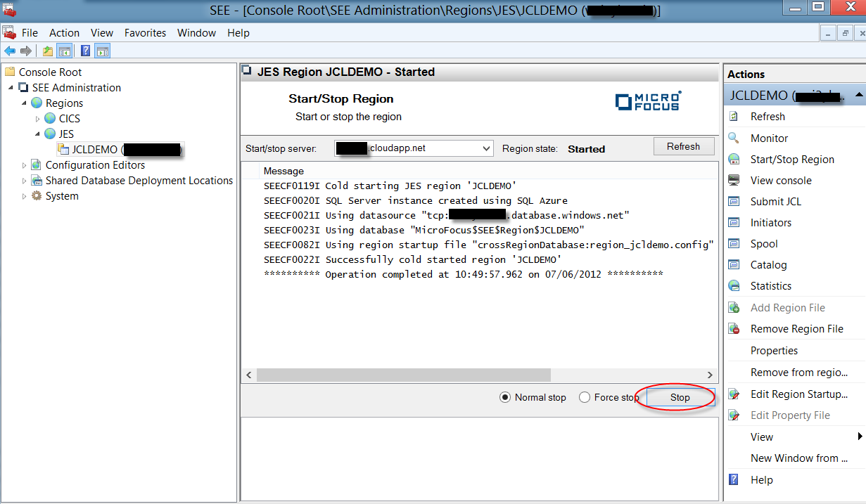Click the Back arrow toolbar icon
The image size is (866, 504).
[9, 51]
